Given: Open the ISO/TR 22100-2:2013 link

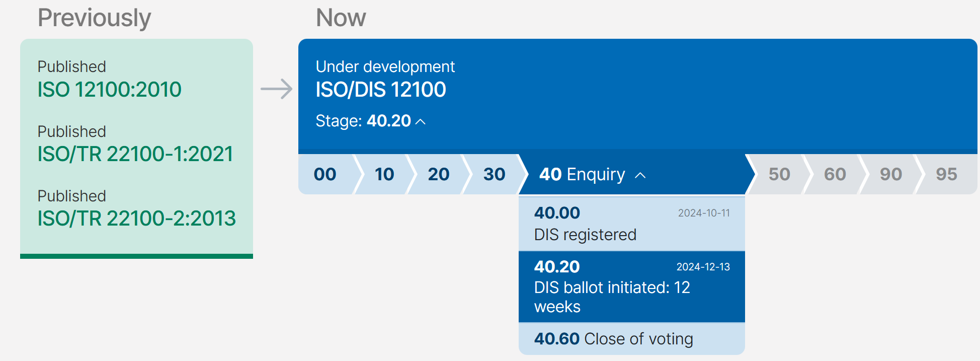Looking at the screenshot, I should [x=136, y=219].
